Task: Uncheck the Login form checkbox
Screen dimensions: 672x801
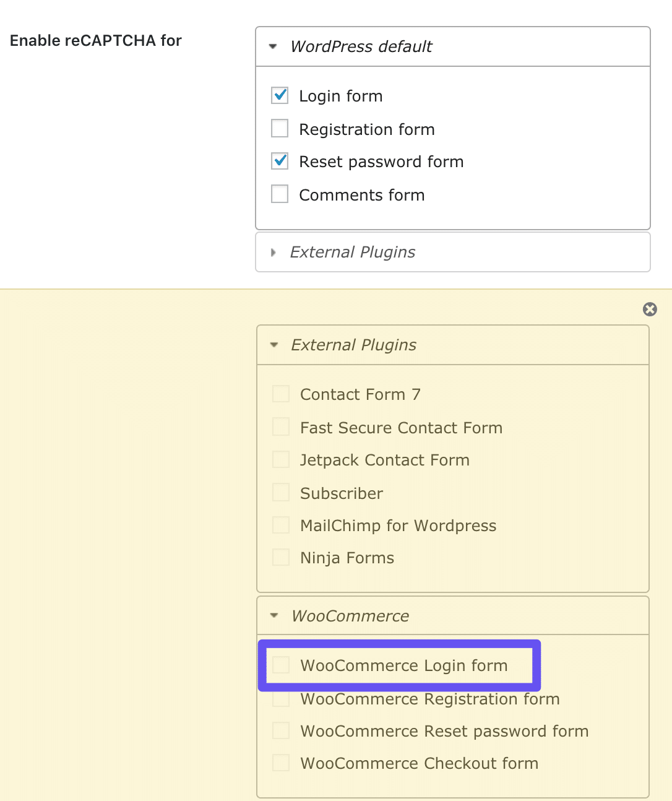Action: (279, 95)
